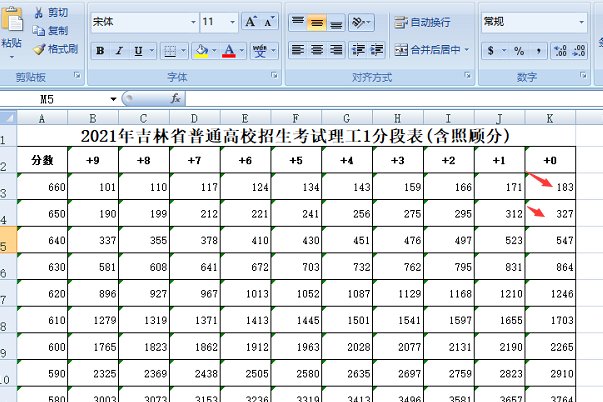This screenshot has height=402, width=603.
Task: Click the cell containing 1246
Action: 550,293
